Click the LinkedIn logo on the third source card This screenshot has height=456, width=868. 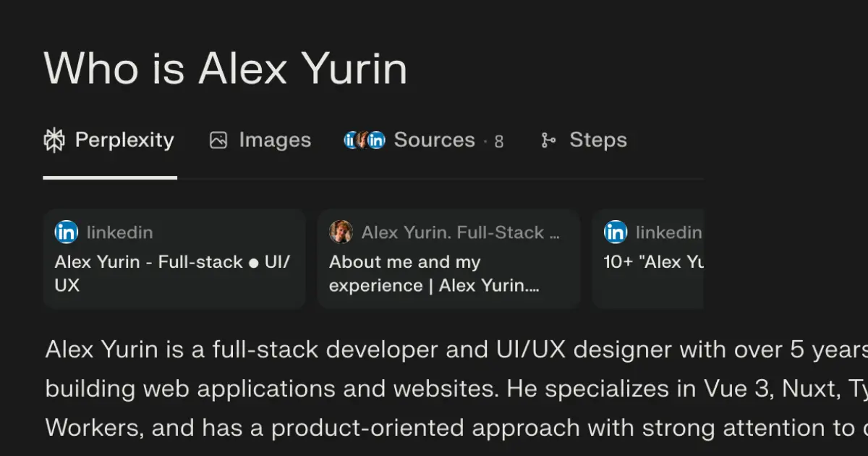coord(616,232)
